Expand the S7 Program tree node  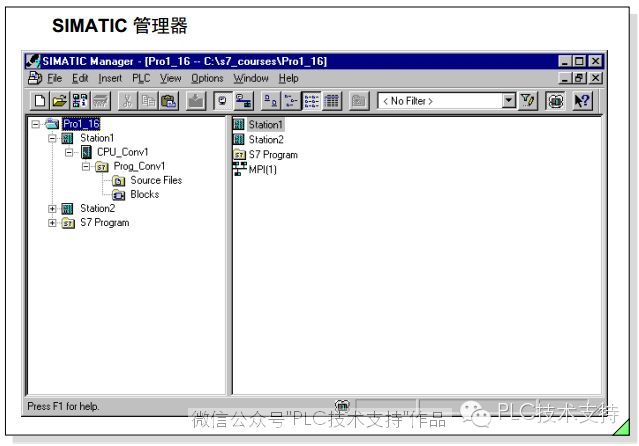coord(52,223)
